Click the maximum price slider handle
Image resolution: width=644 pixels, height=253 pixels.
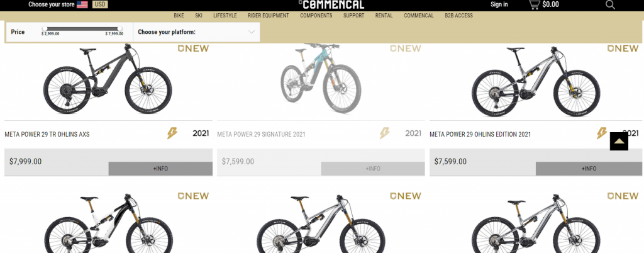tap(120, 28)
